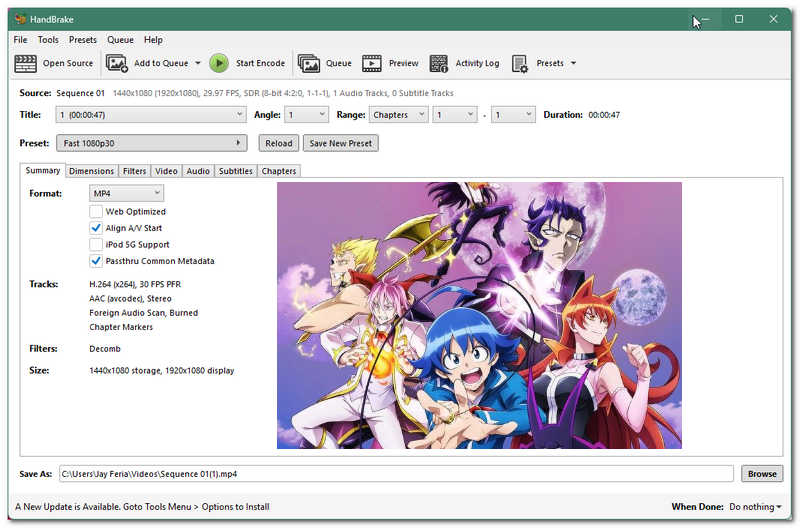
Task: Open the When Done 'Do nothing' dropdown
Action: point(755,507)
